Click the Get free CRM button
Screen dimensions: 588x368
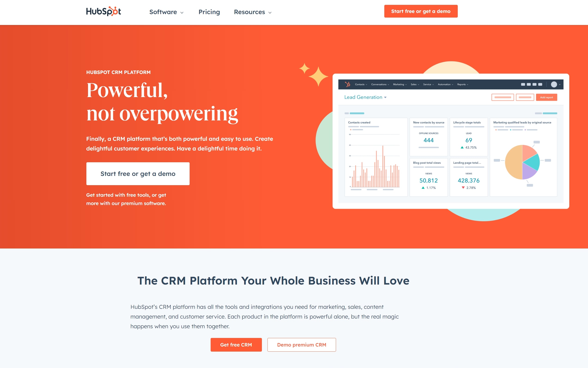click(236, 344)
